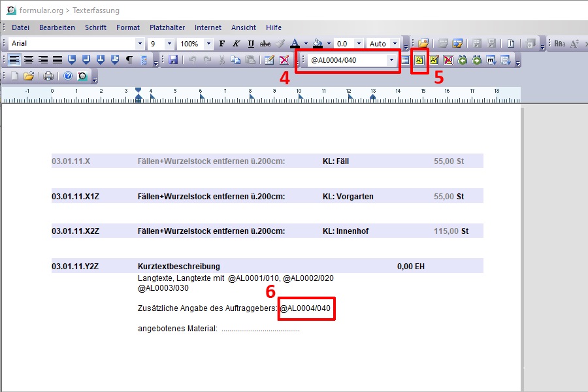Open the Platzhalter menu

click(167, 27)
